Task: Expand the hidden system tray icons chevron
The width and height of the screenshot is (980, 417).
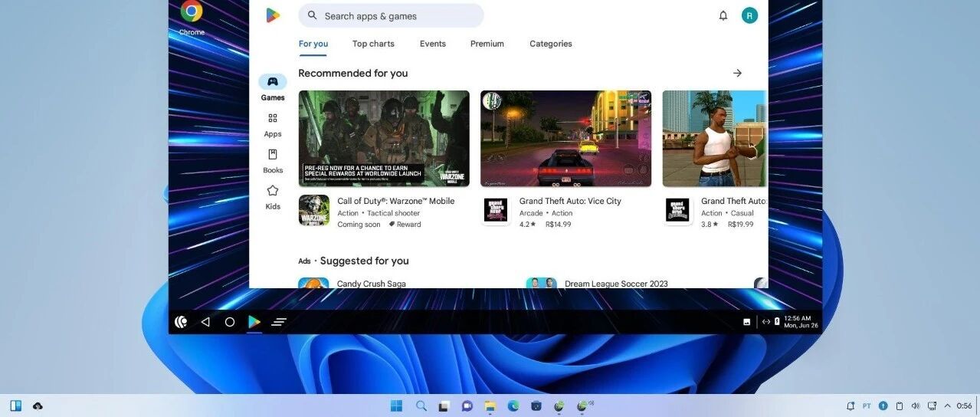Action: (x=948, y=406)
